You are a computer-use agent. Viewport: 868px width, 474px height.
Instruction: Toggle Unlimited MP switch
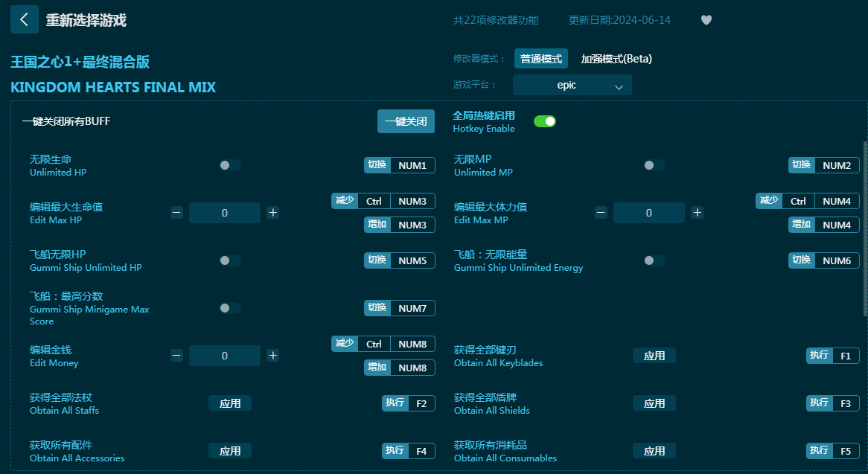point(654,165)
